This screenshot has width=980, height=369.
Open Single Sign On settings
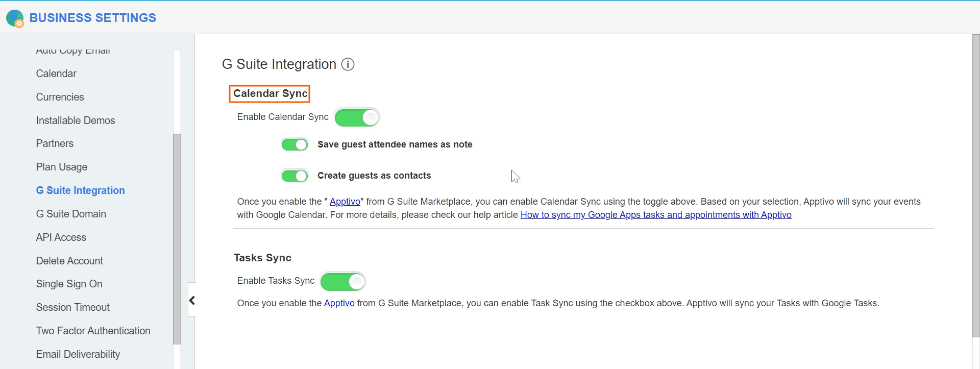coord(69,284)
